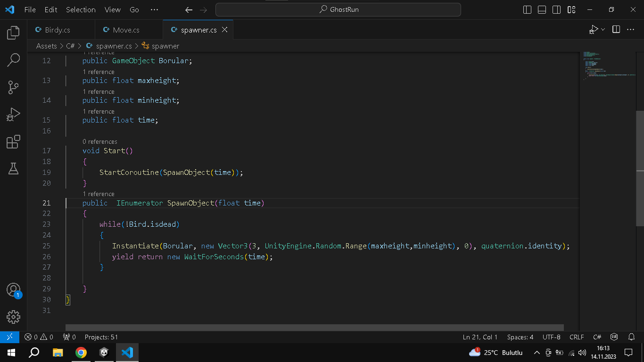
Task: Open the Selection menu
Action: tap(81, 9)
